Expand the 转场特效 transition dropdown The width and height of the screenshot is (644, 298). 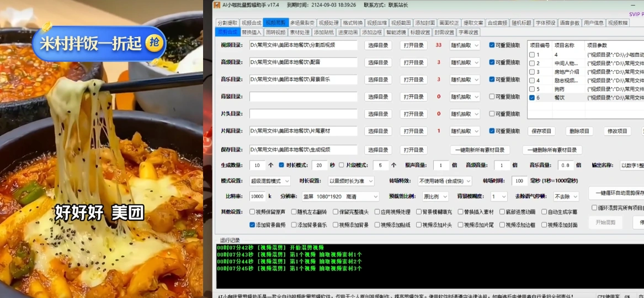click(445, 181)
